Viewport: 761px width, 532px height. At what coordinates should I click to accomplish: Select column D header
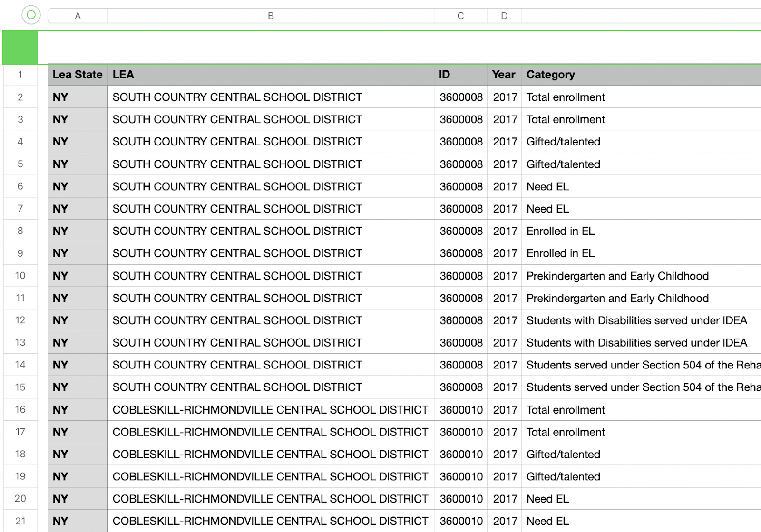point(504,16)
